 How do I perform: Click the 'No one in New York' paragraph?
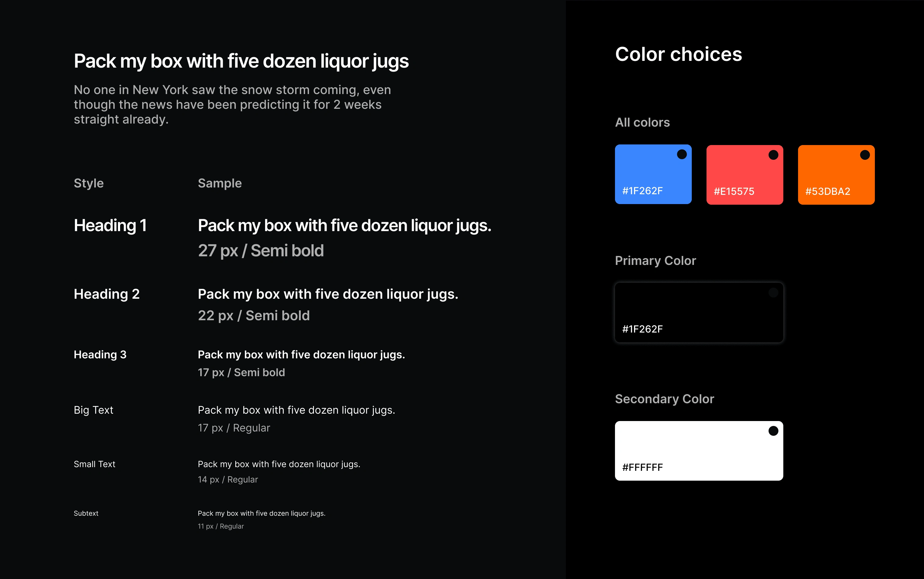pyautogui.click(x=232, y=104)
